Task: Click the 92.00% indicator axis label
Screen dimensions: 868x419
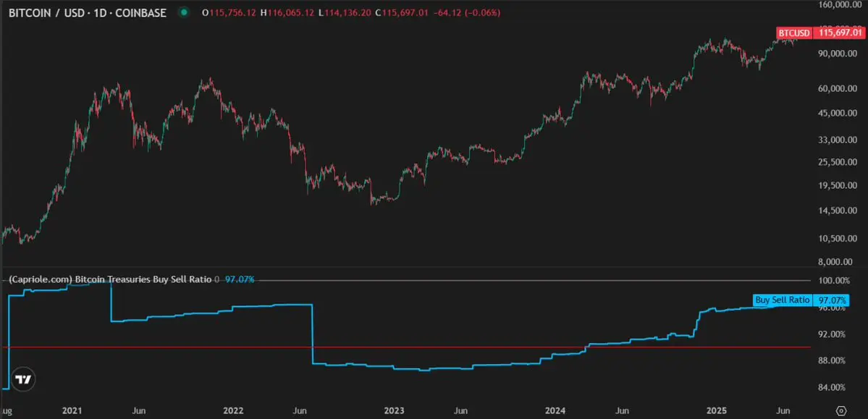Action: (832, 334)
